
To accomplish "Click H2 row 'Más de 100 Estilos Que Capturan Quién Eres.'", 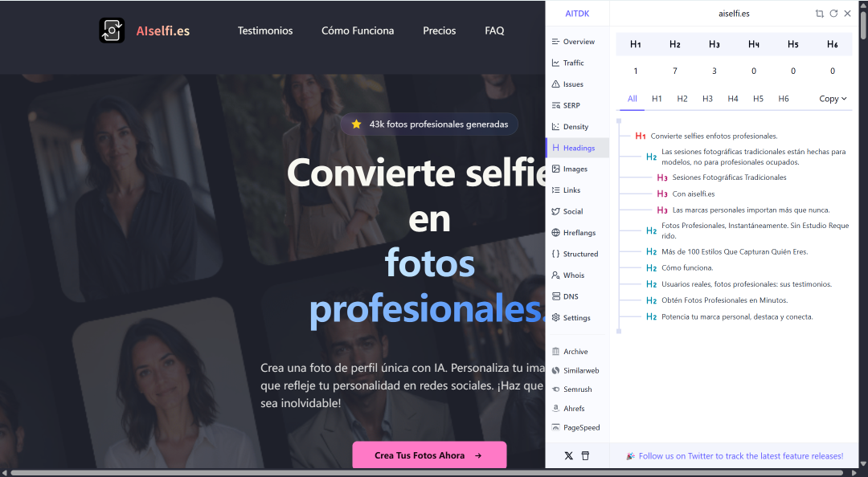I will tap(735, 252).
